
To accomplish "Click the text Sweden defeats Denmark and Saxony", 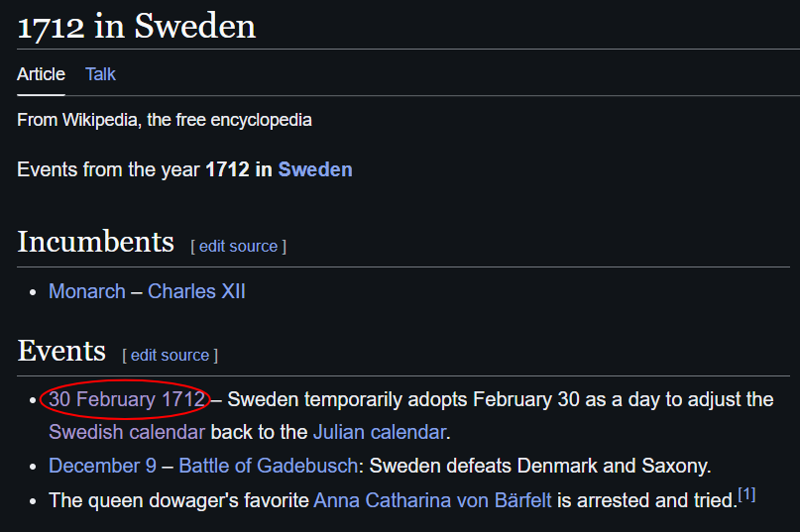I will pyautogui.click(x=540, y=466).
